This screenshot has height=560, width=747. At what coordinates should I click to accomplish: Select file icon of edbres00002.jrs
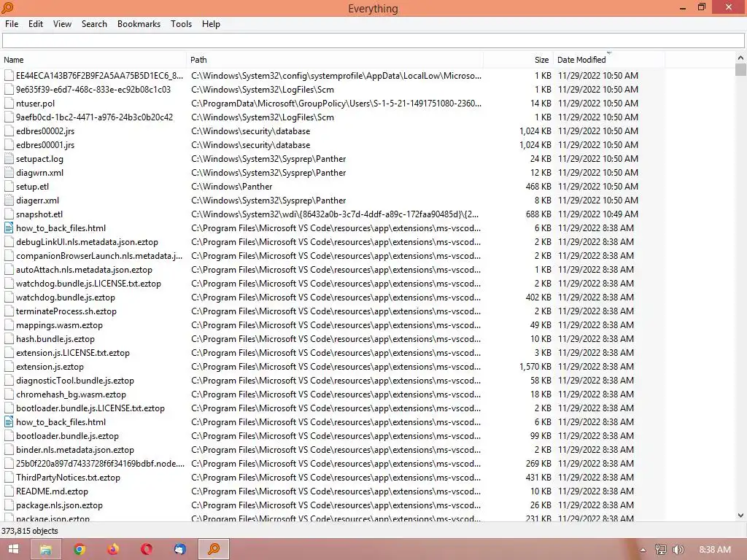pos(9,131)
